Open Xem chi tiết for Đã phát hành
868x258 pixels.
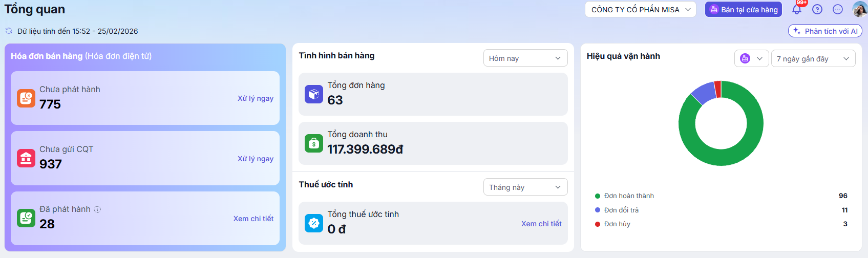pos(253,219)
